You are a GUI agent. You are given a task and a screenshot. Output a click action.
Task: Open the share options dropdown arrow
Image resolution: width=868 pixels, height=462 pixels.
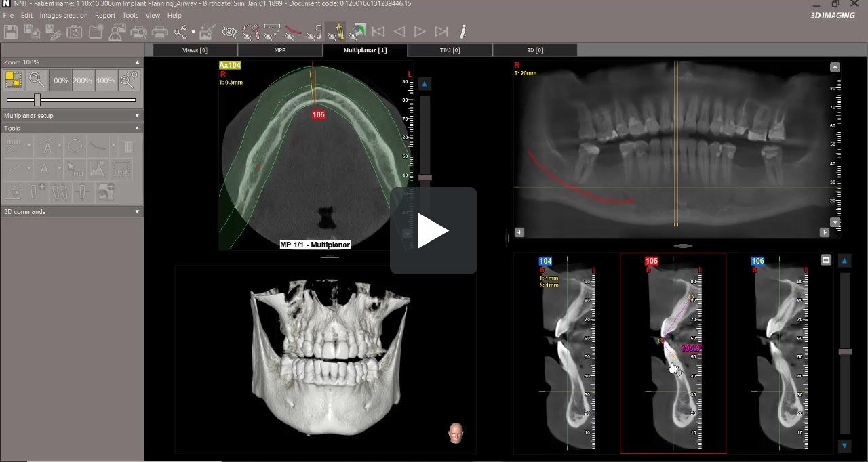(x=193, y=32)
